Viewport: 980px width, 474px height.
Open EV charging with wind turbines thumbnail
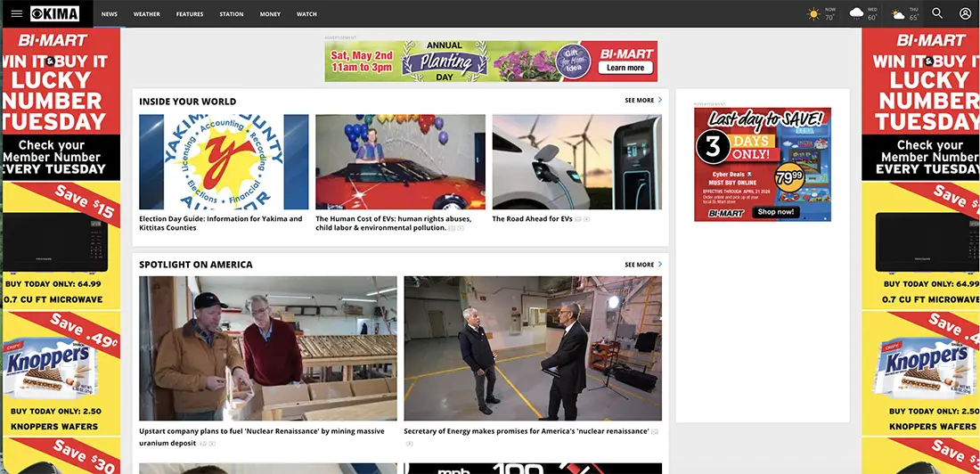(577, 161)
